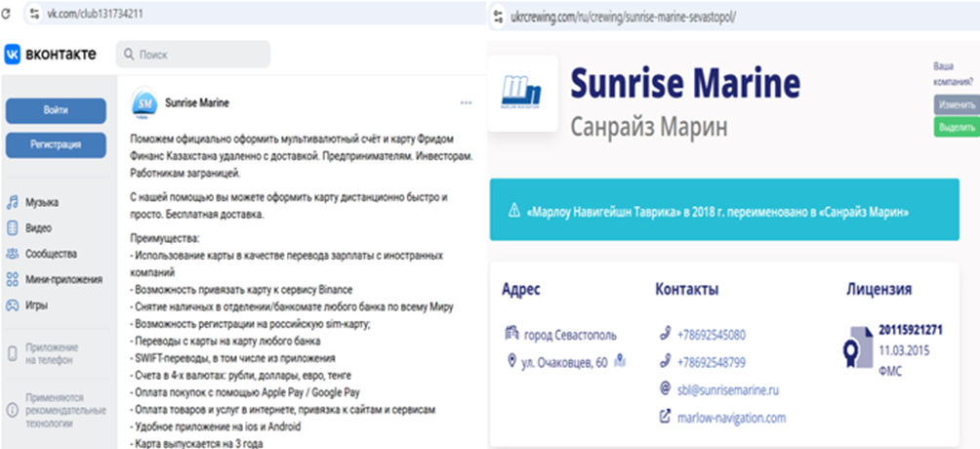
Task: Click the Ваша компания? label
Action: (x=953, y=73)
